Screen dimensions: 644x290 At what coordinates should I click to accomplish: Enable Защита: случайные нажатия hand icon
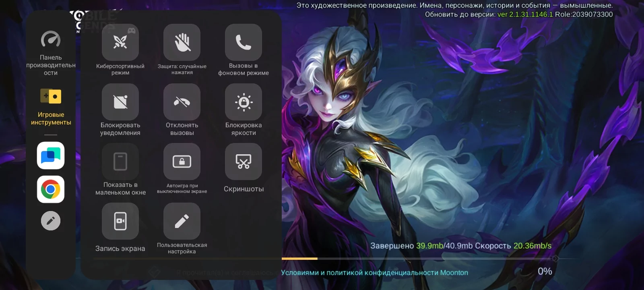[x=182, y=42]
